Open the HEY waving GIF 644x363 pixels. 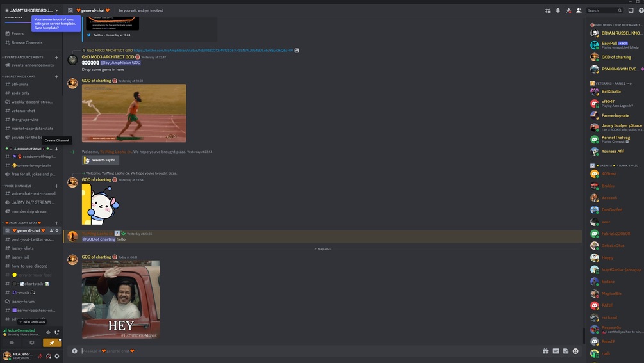click(120, 299)
